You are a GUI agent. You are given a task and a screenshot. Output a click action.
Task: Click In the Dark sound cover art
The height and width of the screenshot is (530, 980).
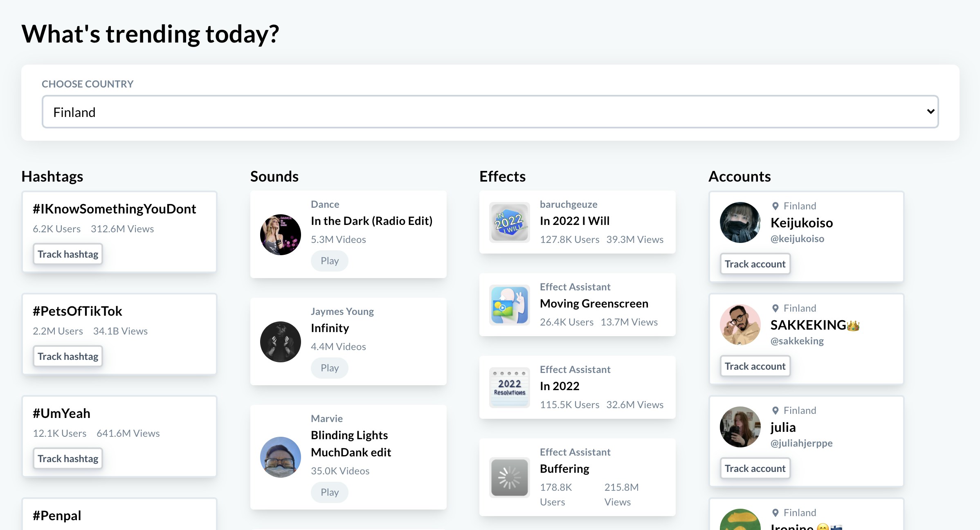[281, 235]
